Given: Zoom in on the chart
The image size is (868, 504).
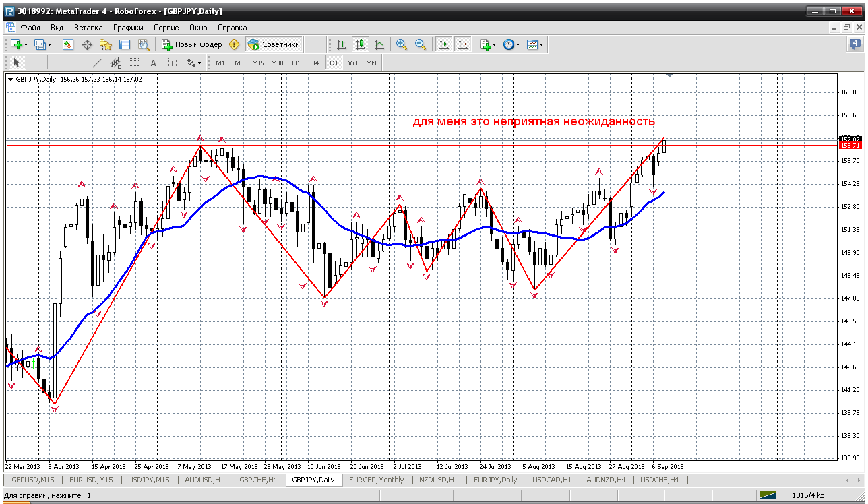Looking at the screenshot, I should [x=402, y=44].
